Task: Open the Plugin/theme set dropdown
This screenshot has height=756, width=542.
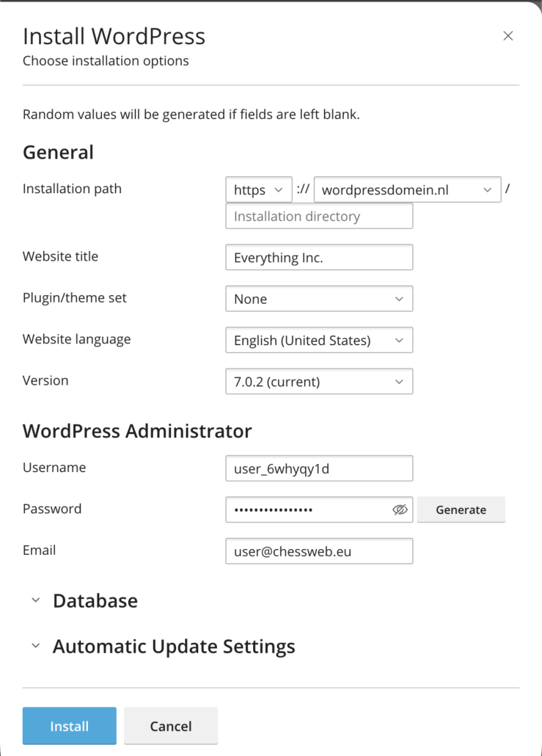Action: pyautogui.click(x=319, y=299)
